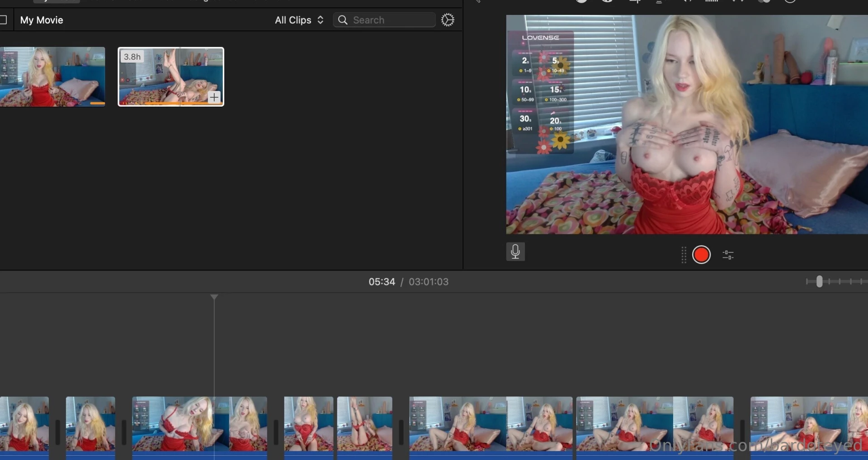Select the Noise Reduction and Equalizer icon
The width and height of the screenshot is (868, 460).
(711, 2)
